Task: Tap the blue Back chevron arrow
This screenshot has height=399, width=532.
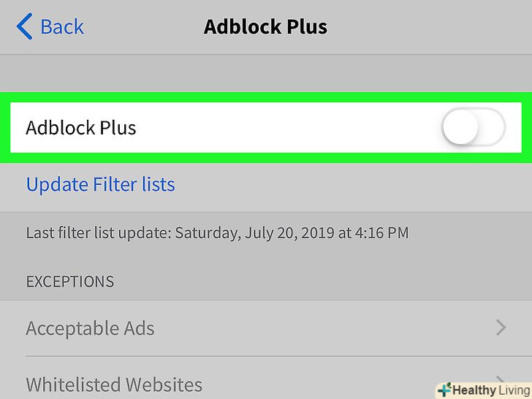Action: click(x=23, y=28)
